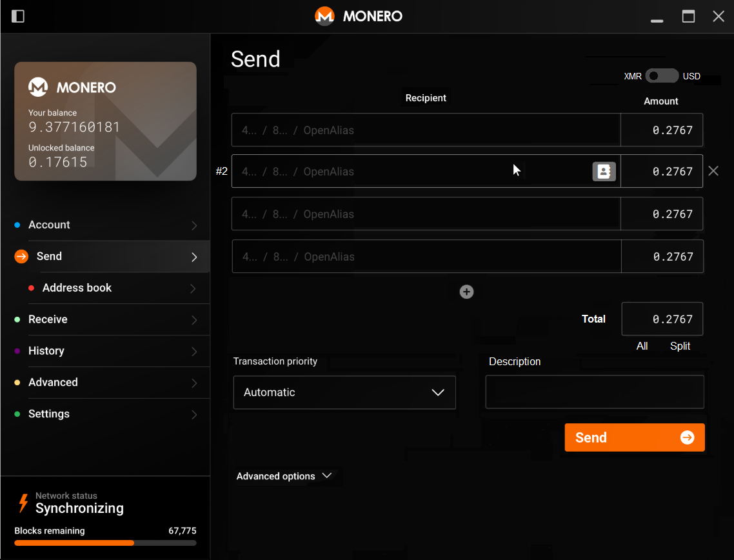Click the first recipient amount field

(x=662, y=130)
